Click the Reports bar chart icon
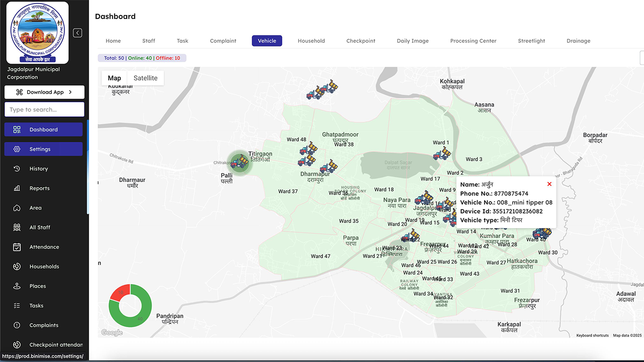644x362 pixels. pos(17,188)
